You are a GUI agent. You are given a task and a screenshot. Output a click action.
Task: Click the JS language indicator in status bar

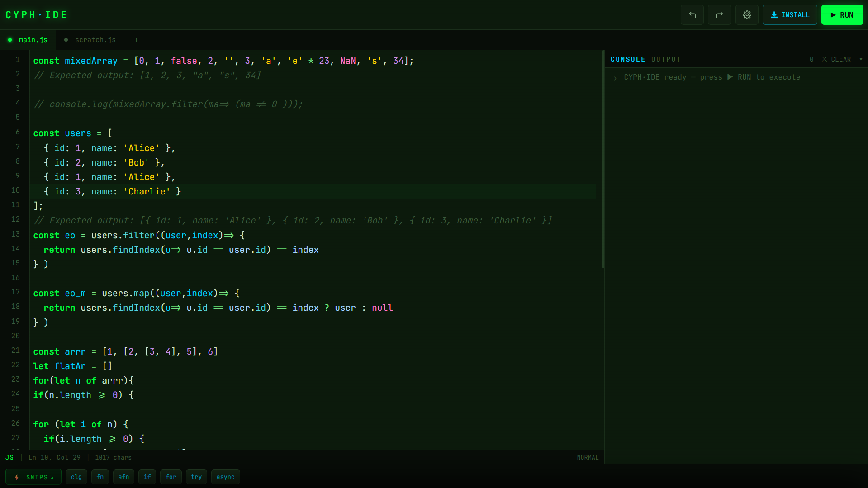pos(9,458)
